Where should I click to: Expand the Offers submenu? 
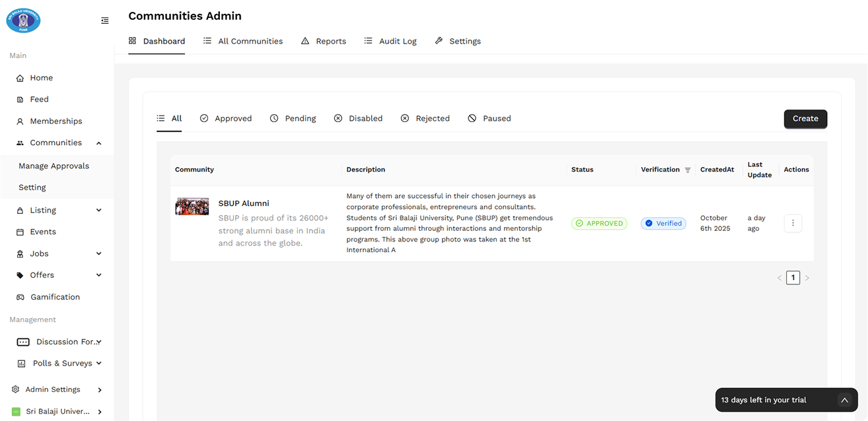99,275
